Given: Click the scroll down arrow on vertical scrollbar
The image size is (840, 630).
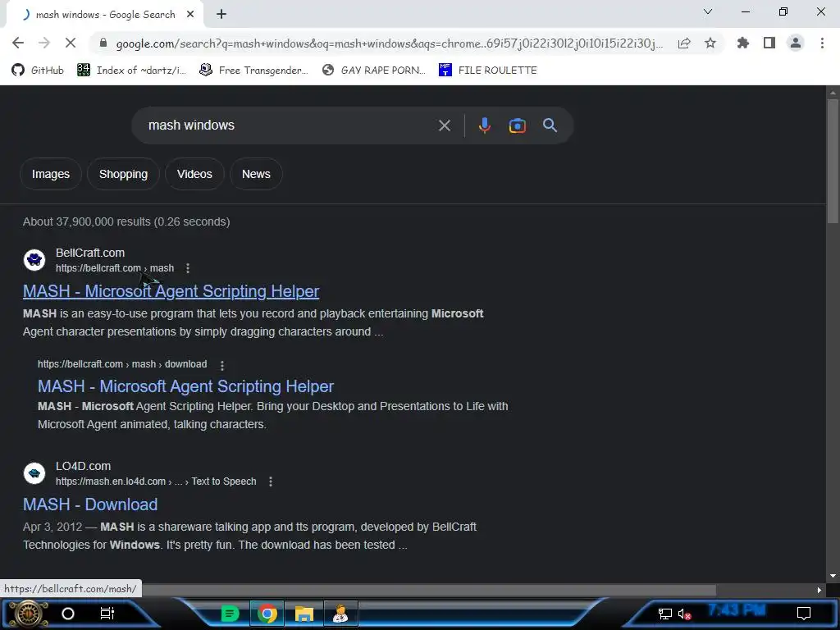Looking at the screenshot, I should point(833,576).
